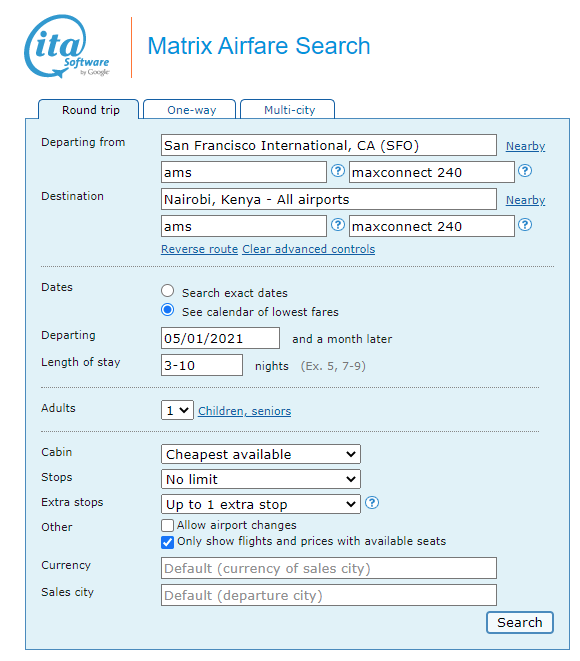Open help icon next to Extra stops
The image size is (580, 661).
coord(372,502)
